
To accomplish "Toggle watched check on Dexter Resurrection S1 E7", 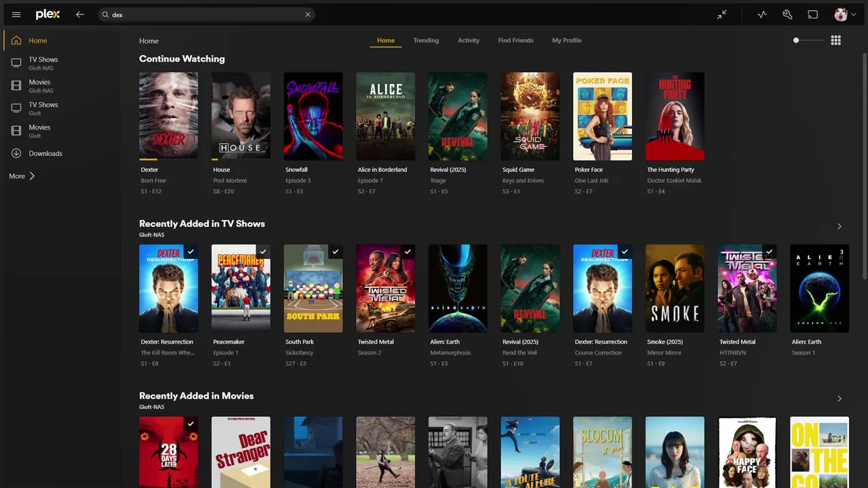I will pyautogui.click(x=625, y=251).
